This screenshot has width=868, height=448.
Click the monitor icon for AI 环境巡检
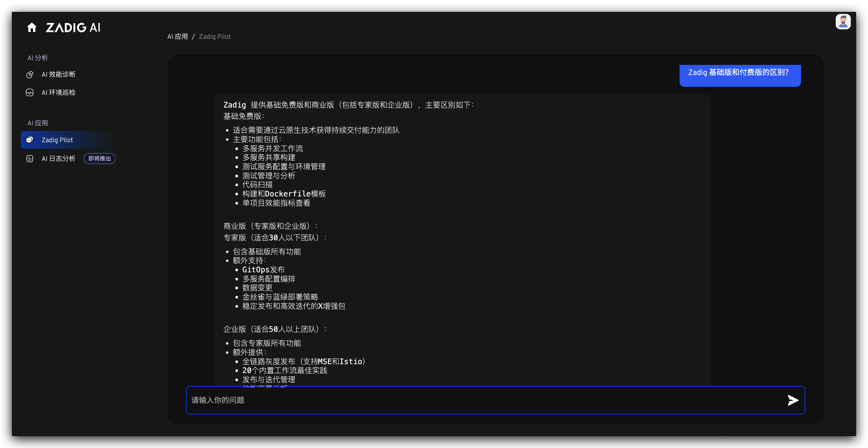30,92
